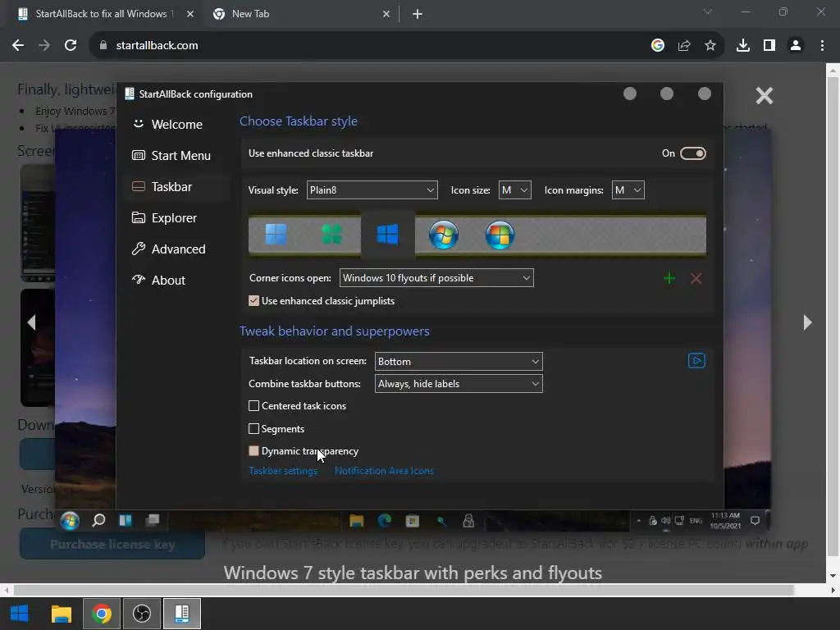Screen dimensions: 840x630
Task: Open OBS Studio from the Windows taskbar
Action: (142, 614)
